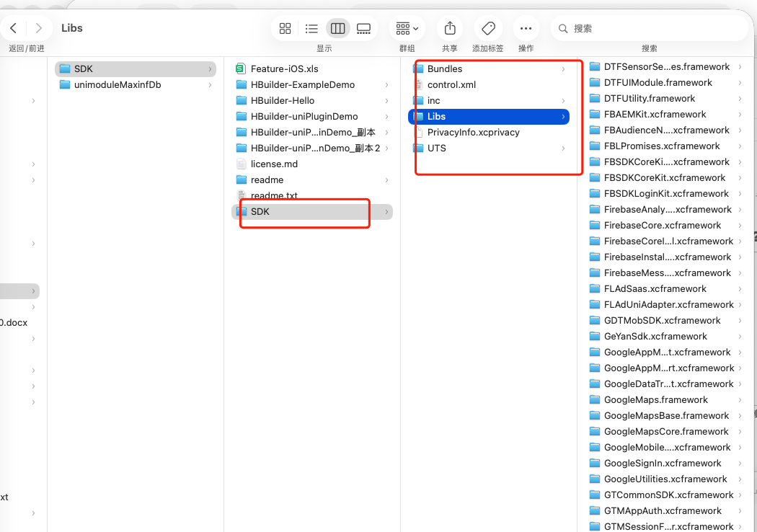The height and width of the screenshot is (532, 757).
Task: Select the Feature-iOS.xls file
Action: [x=284, y=69]
